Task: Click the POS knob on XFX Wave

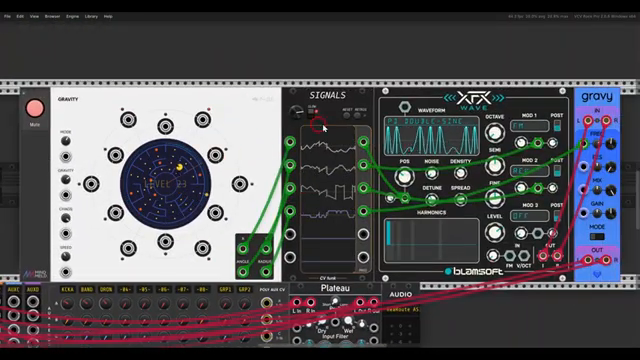Action: (404, 177)
